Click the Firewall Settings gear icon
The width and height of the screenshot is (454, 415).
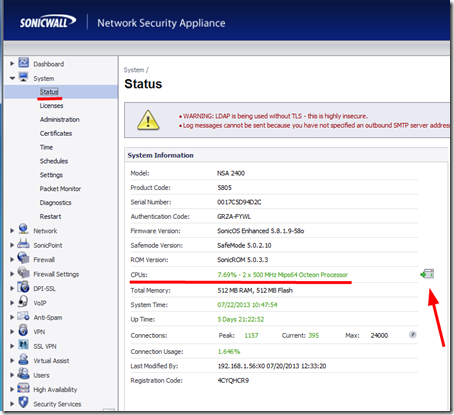[x=23, y=273]
